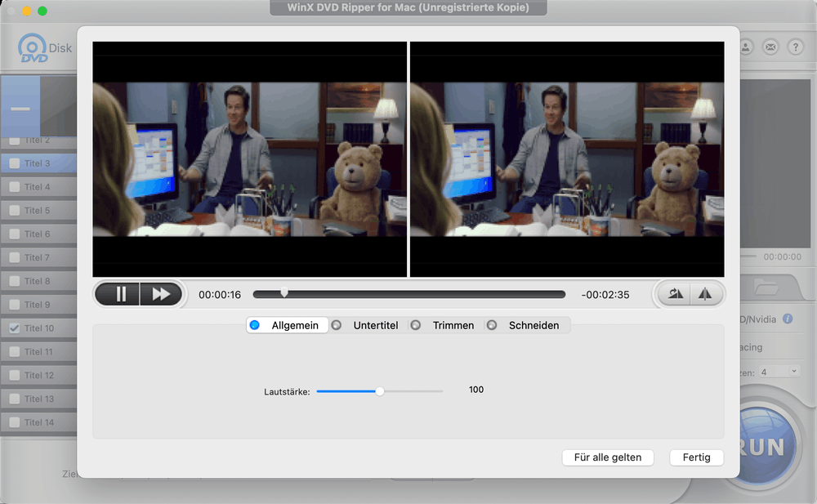817x504 pixels.
Task: Click the Fertig button
Action: pyautogui.click(x=696, y=457)
